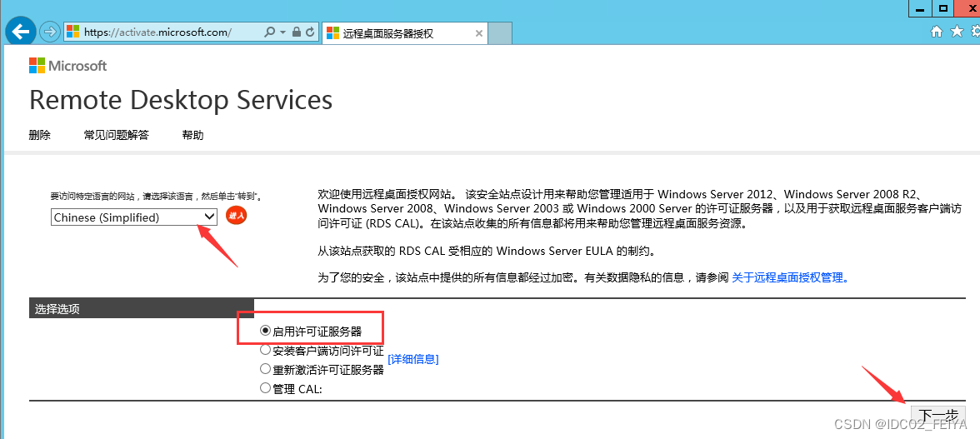Select 安装客户端访问许可证 radio option

click(x=265, y=350)
